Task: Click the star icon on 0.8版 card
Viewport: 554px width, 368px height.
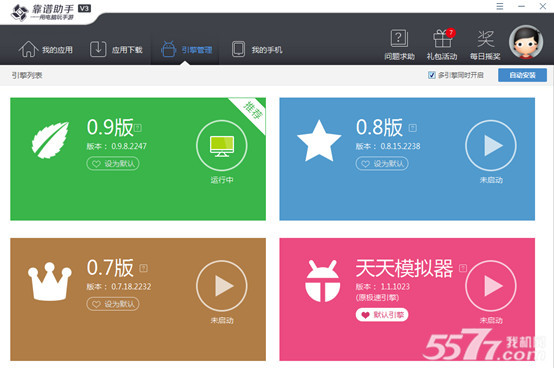Action: point(319,141)
